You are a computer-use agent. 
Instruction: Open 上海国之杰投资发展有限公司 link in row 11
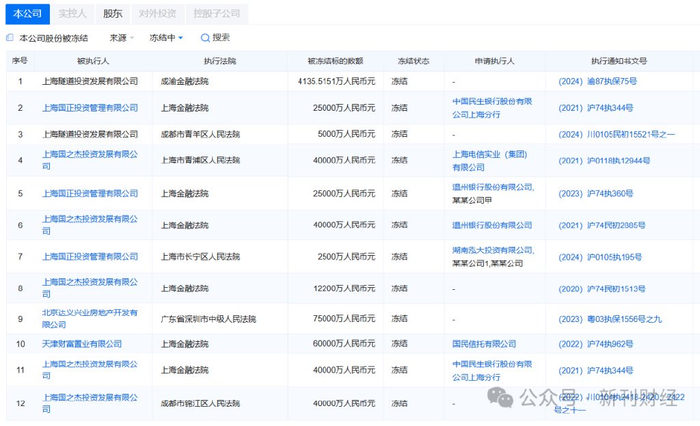[x=90, y=370]
